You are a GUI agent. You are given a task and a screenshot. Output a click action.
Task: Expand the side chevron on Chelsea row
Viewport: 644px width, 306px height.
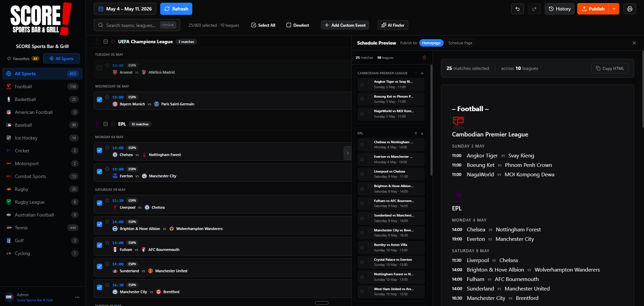point(348,153)
